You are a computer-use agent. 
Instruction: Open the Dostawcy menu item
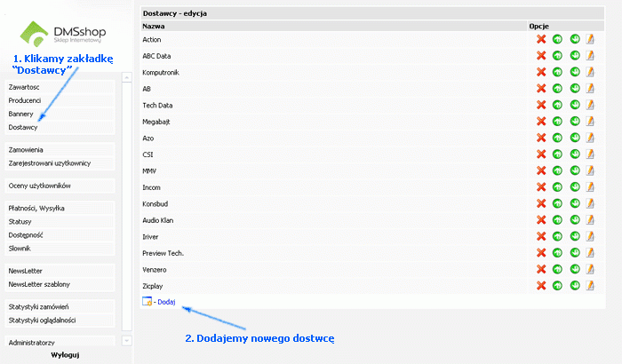click(60, 128)
